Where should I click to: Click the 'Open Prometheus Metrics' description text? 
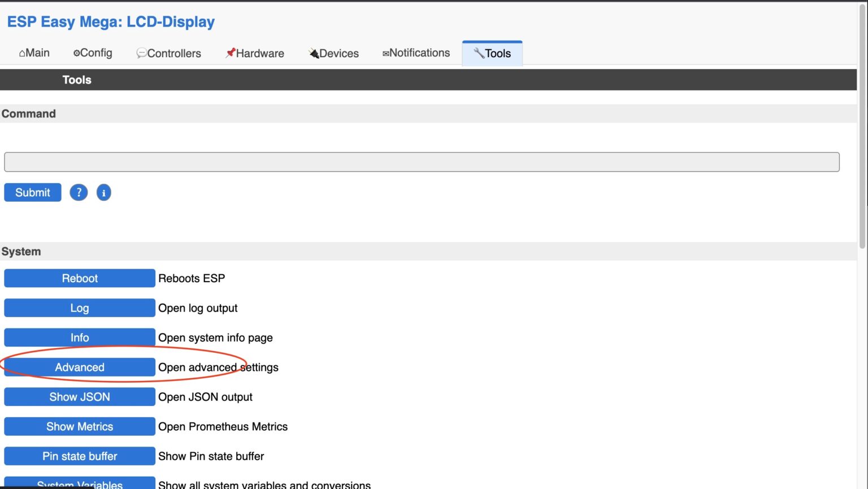click(223, 427)
